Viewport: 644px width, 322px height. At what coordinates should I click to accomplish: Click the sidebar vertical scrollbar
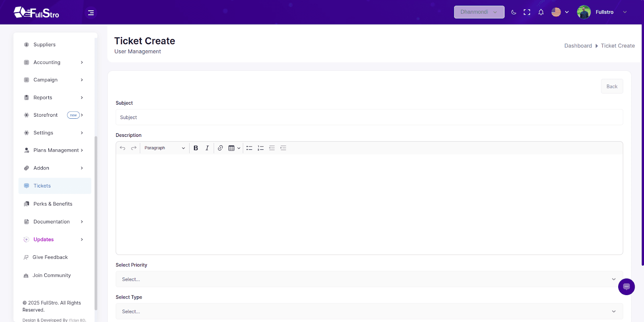96,223
